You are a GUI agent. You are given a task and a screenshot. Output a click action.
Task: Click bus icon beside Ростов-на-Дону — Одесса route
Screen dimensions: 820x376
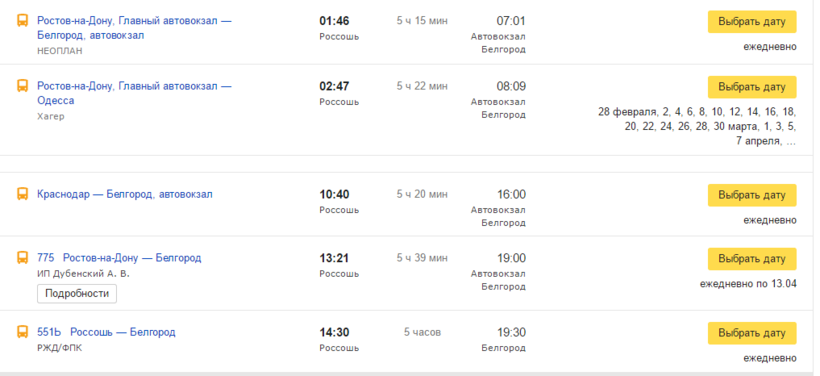click(22, 86)
